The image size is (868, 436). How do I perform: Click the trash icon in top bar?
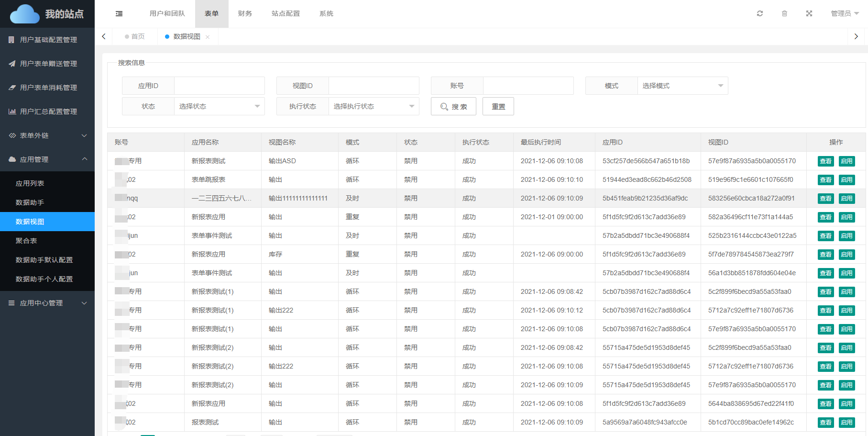[x=784, y=13]
